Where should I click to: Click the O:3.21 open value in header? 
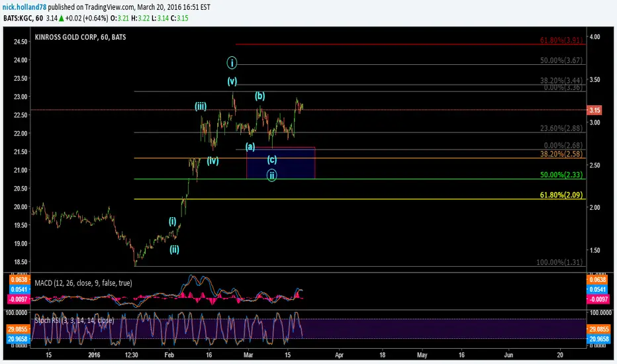pos(119,18)
